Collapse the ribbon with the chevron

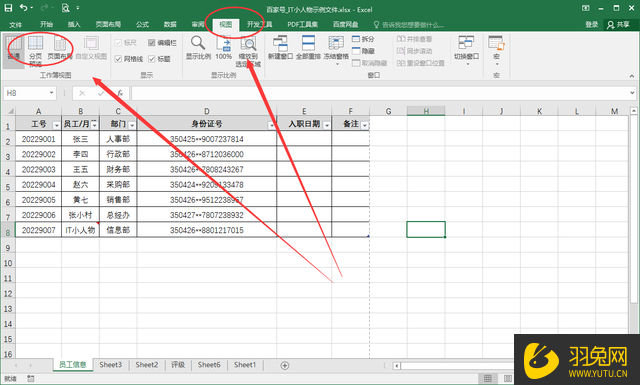click(631, 76)
